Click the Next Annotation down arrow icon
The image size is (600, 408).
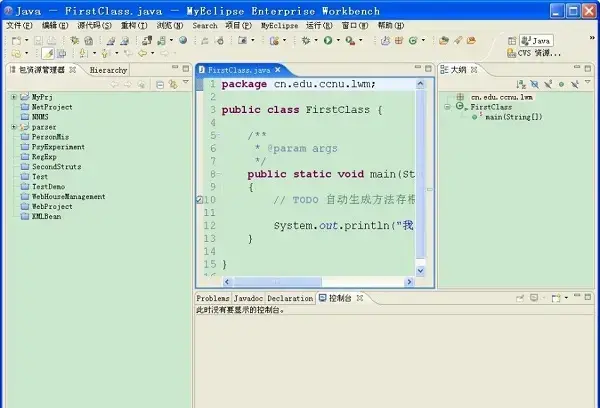(83, 53)
